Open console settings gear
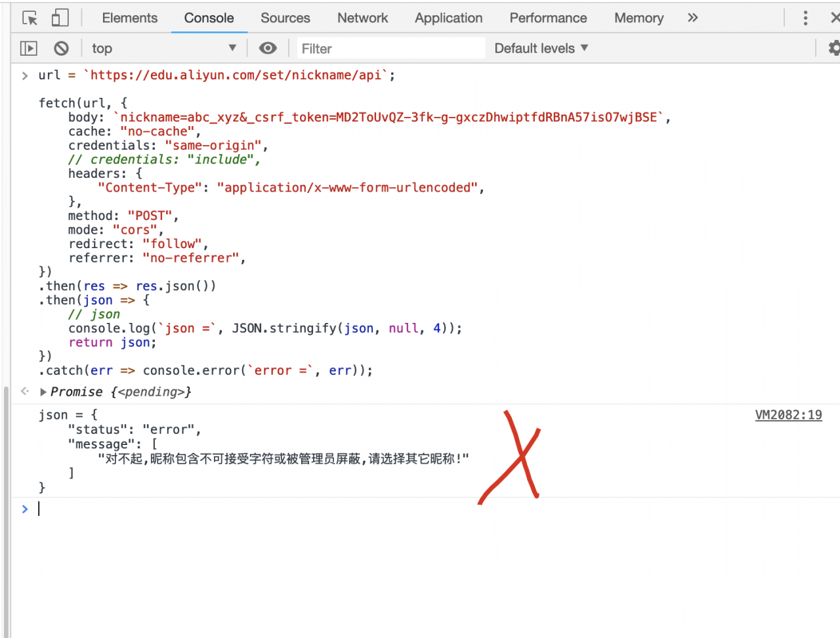This screenshot has height=638, width=840. [x=833, y=48]
